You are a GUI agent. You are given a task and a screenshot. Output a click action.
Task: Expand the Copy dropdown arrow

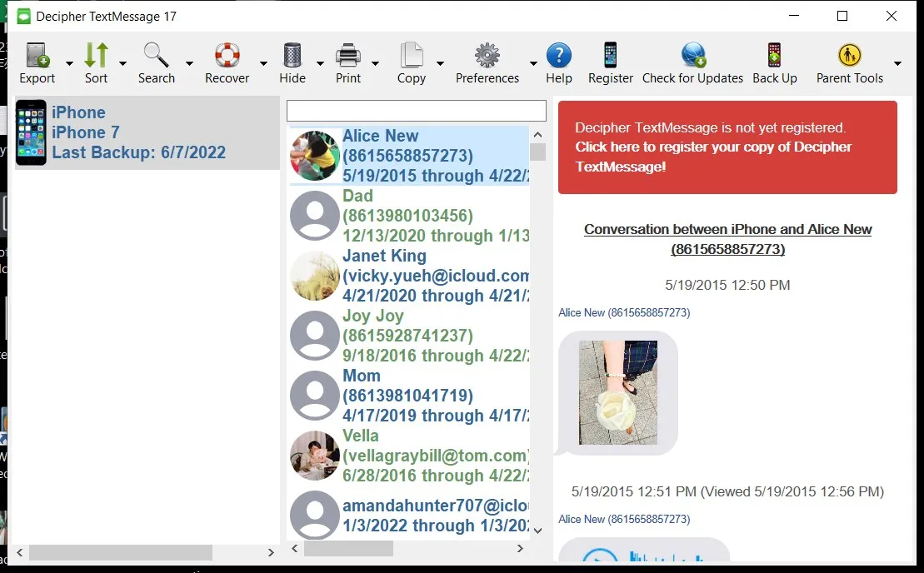pyautogui.click(x=440, y=63)
